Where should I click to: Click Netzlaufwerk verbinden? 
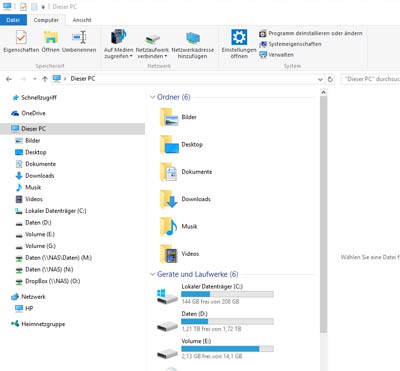(152, 46)
